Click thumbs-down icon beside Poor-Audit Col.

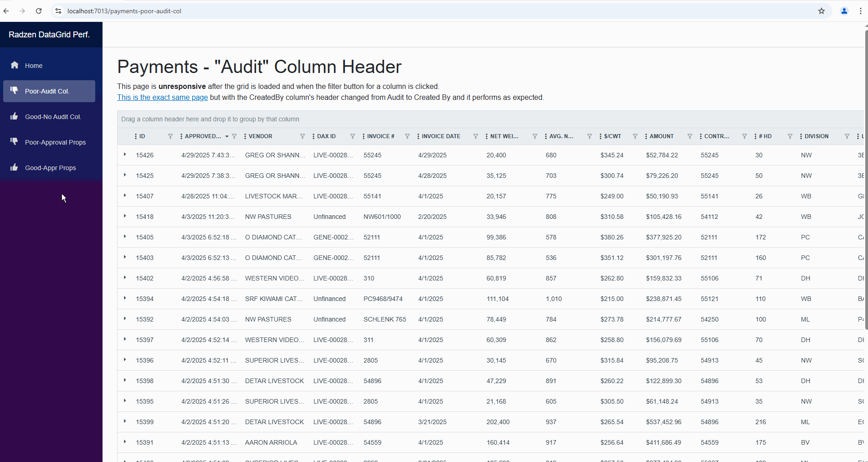pos(15,91)
